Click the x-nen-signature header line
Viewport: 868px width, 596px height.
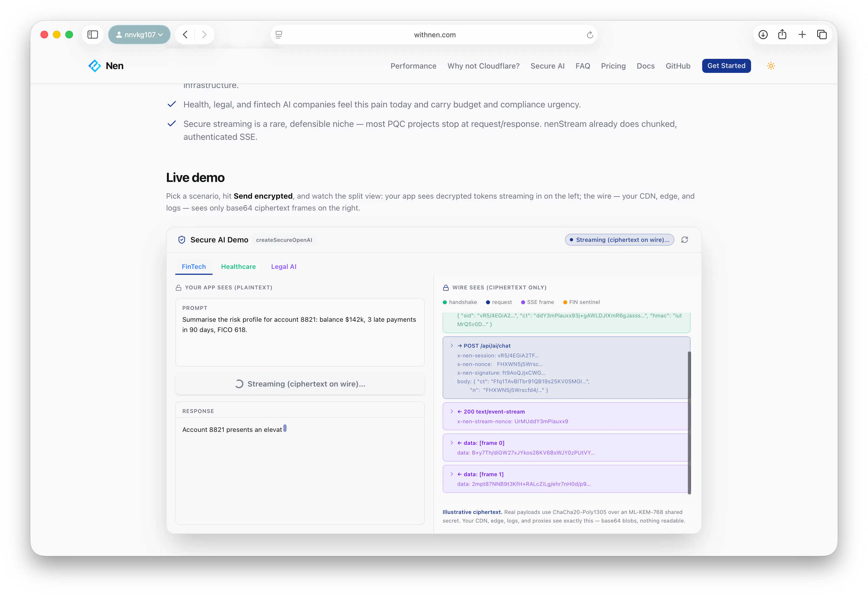(x=501, y=373)
